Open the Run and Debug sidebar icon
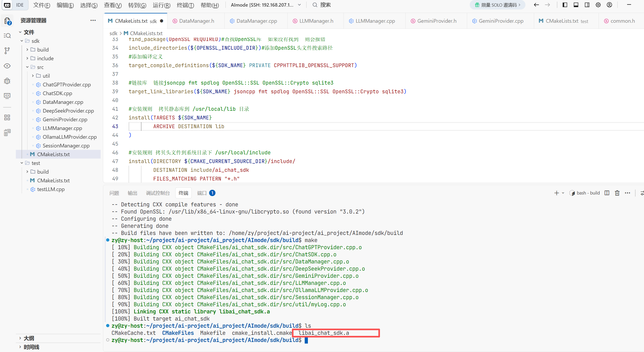The height and width of the screenshot is (352, 644). click(x=7, y=81)
